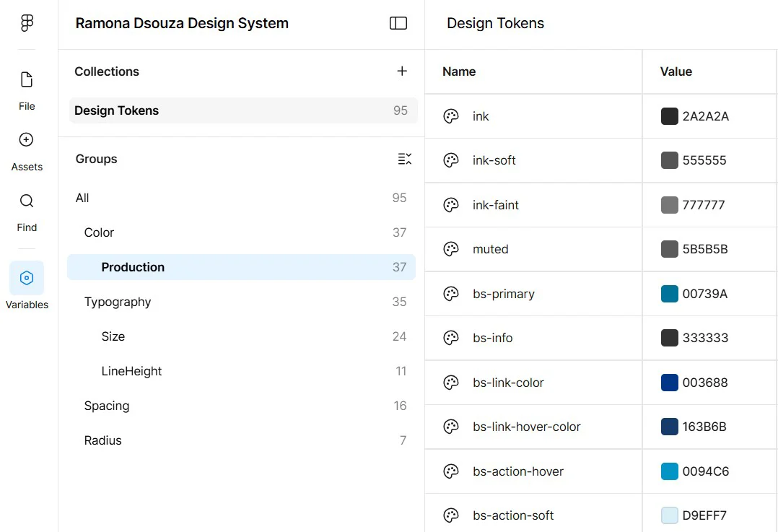The width and height of the screenshot is (778, 532).
Task: Click the palette icon for bs-action-hover
Action: pyautogui.click(x=451, y=471)
